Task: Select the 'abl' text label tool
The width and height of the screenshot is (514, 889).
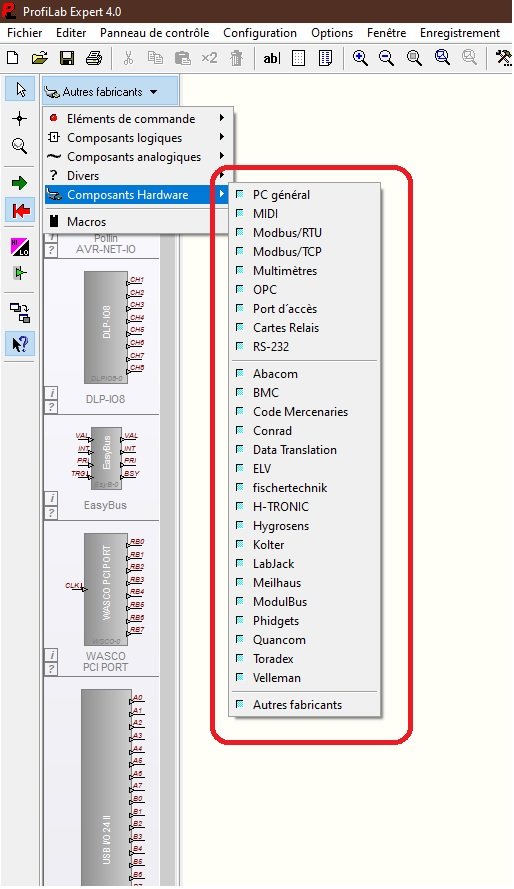Action: click(x=271, y=58)
